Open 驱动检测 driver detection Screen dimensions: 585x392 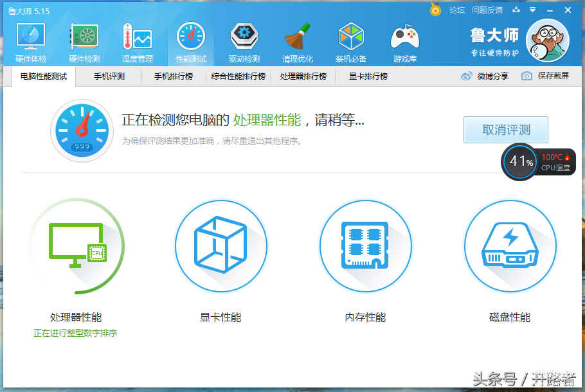click(244, 42)
